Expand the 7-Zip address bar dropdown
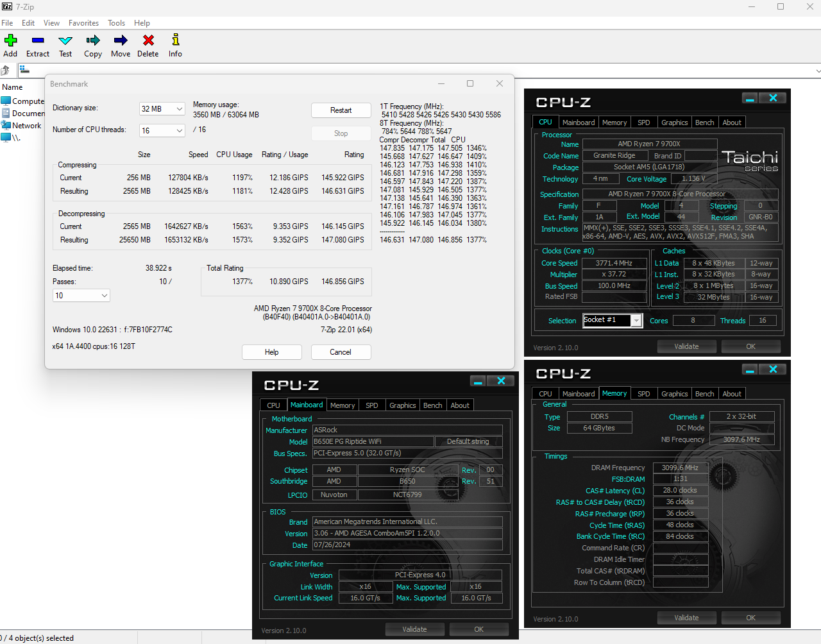Viewport: 821px width, 644px height. point(817,71)
